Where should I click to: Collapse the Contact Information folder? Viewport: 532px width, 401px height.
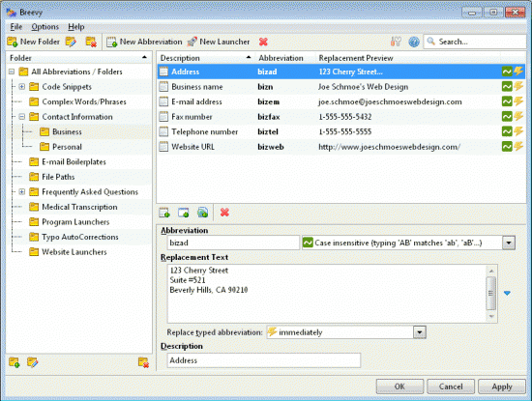pos(21,117)
